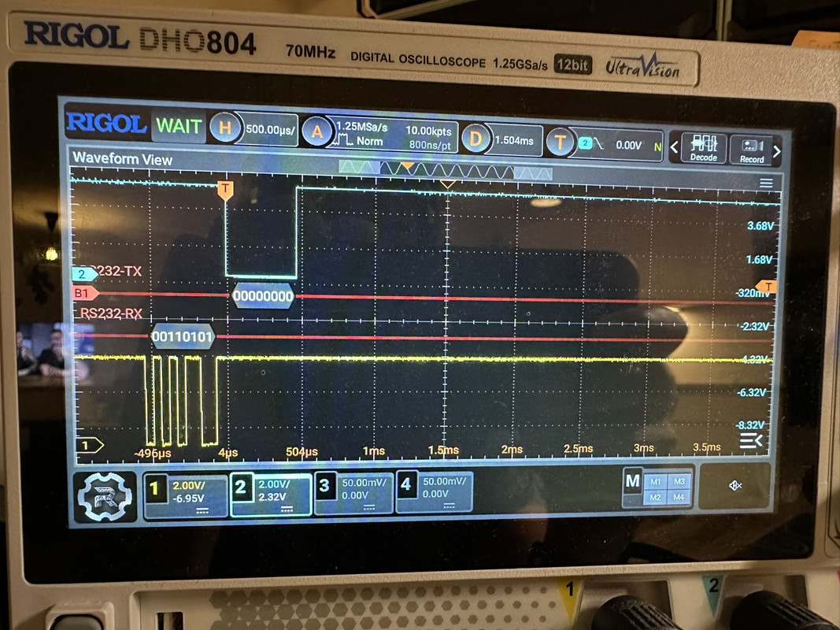Open the Record function
Image resolution: width=840 pixels, height=630 pixels.
click(x=751, y=150)
